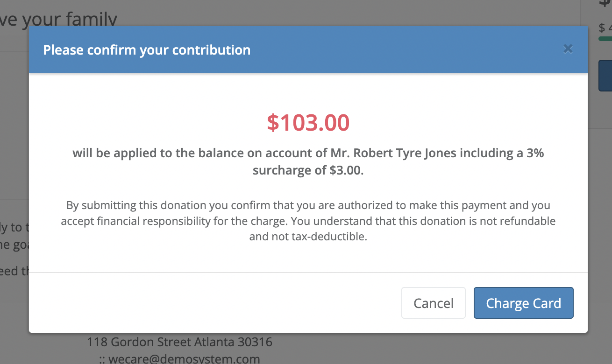The height and width of the screenshot is (364, 612).
Task: Click the green progress bar behind dialog
Action: tap(605, 39)
